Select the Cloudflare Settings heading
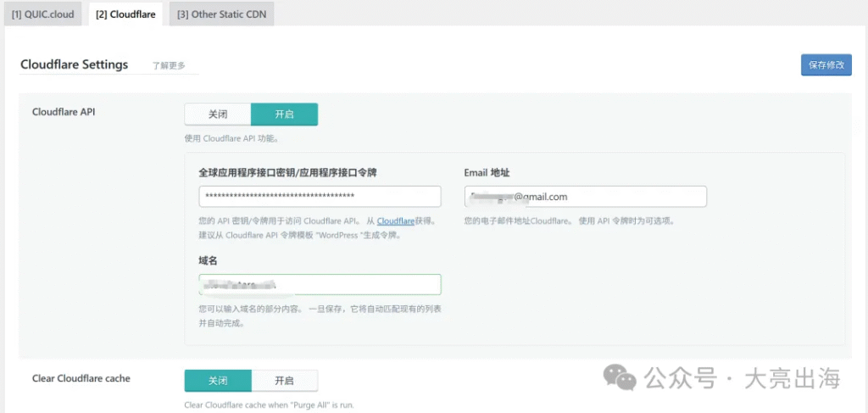Screen dimensions: 868x413 (75, 64)
